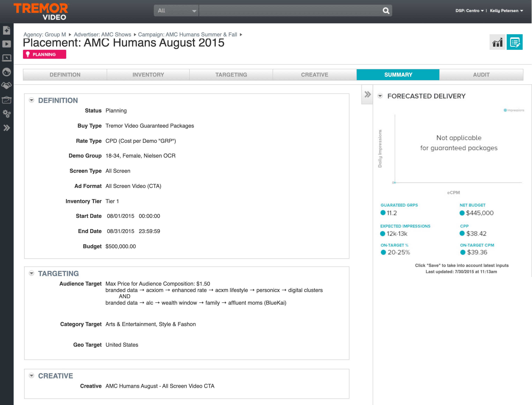532x405 pixels.
Task: Click the Planning status lightbulb badge
Action: pyautogui.click(x=44, y=54)
